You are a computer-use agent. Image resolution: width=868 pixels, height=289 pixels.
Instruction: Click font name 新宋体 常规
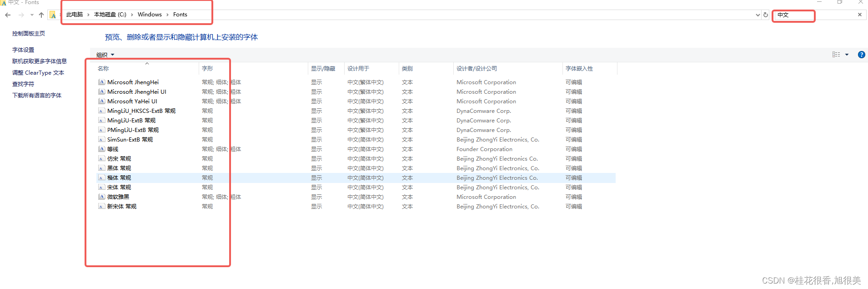(122, 207)
